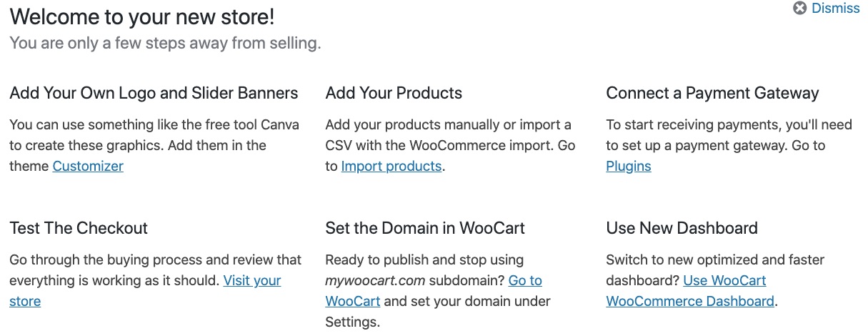
Task: Click Use WooCart WooCommerce Dashboard link
Action: 724,280
